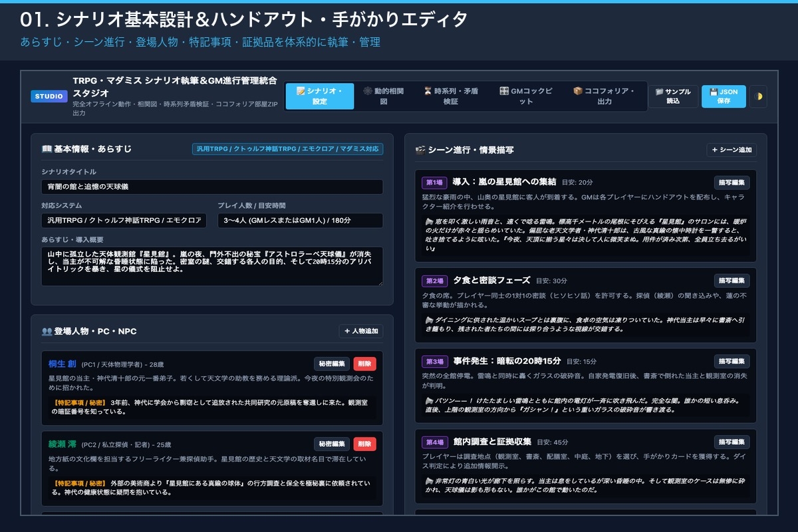The height and width of the screenshot is (532, 798).
Task: Click the people icon beside 登場人物・PC・NPC
Action: click(47, 331)
